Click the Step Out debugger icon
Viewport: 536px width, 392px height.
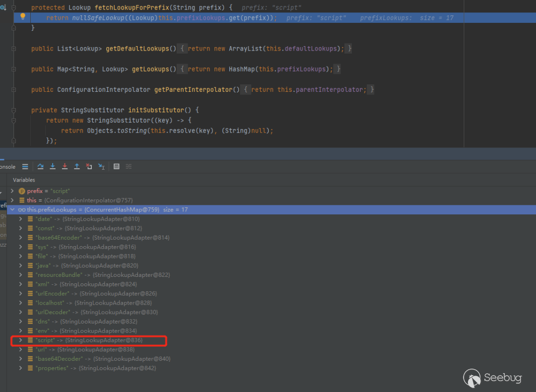(77, 166)
